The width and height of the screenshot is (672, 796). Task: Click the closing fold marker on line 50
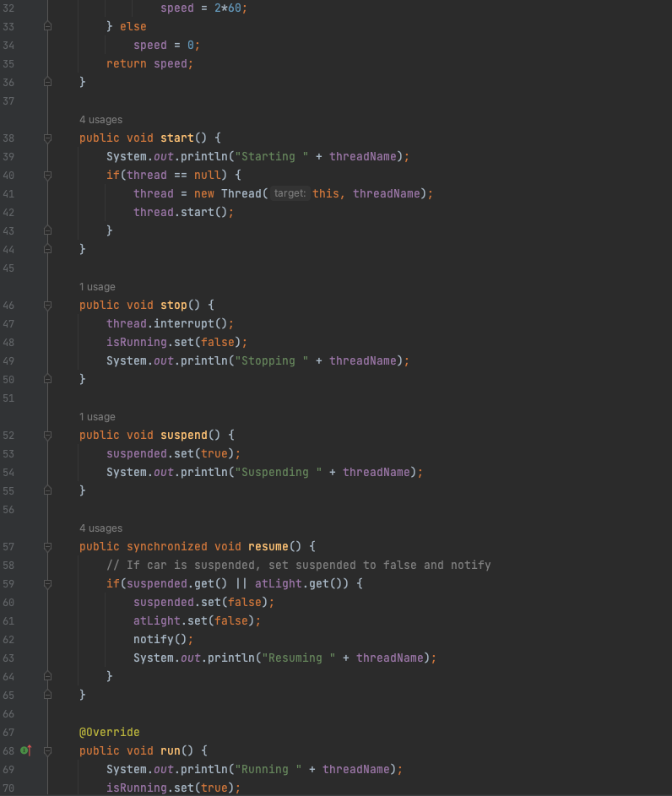tap(48, 379)
